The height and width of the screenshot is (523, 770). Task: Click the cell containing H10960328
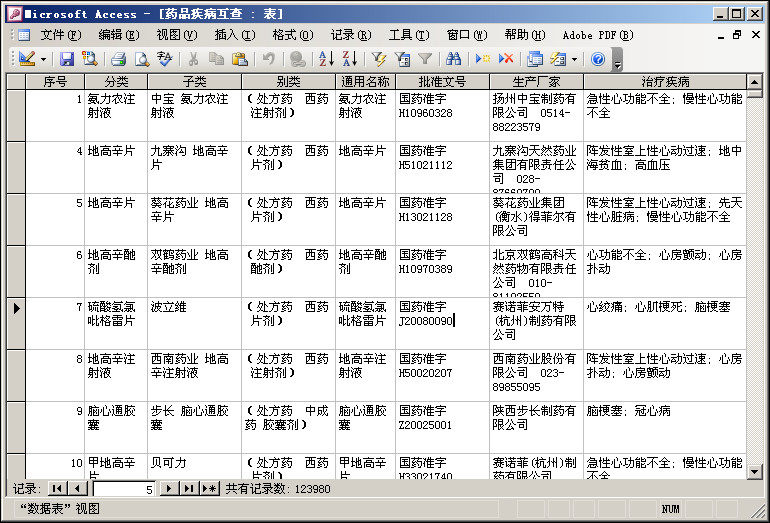click(x=442, y=115)
